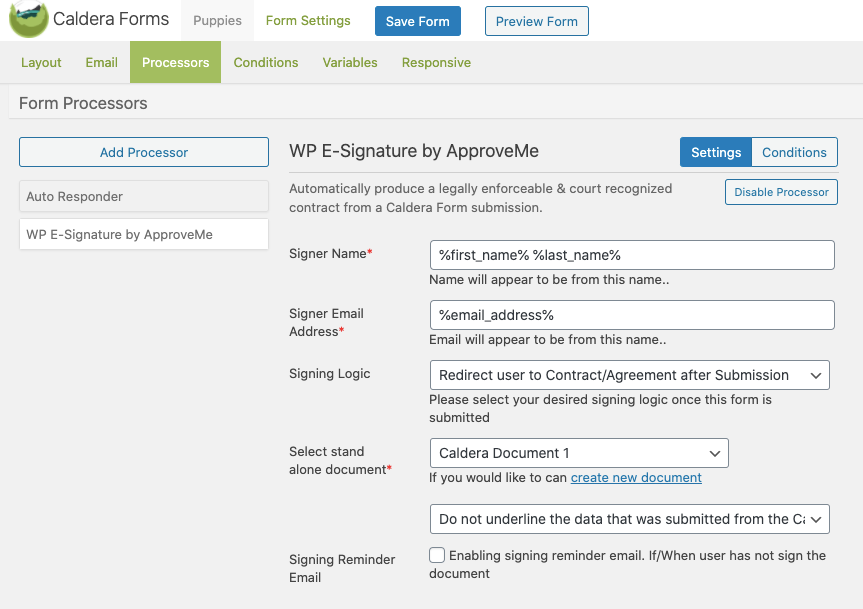Screen dimensions: 863x609
Task: Click the Preview Form button
Action: (537, 21)
